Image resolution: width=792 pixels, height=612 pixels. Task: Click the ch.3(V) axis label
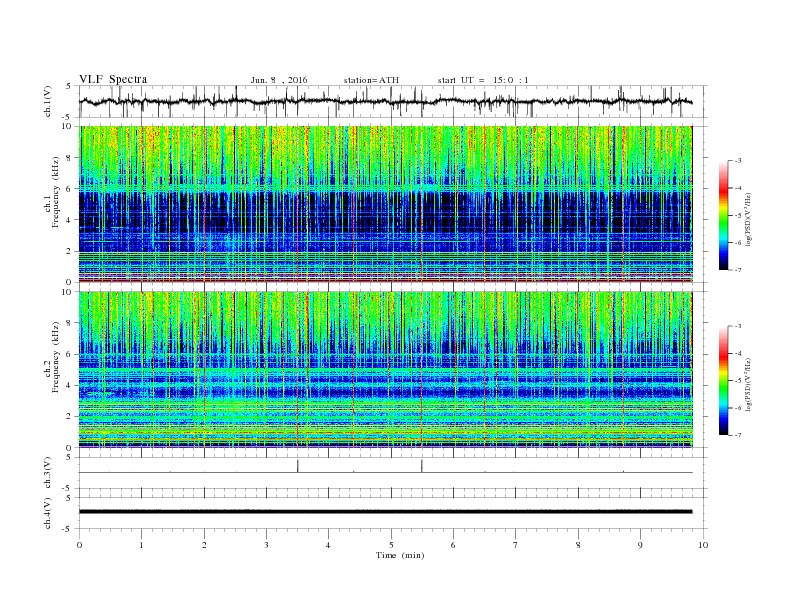pyautogui.click(x=48, y=473)
